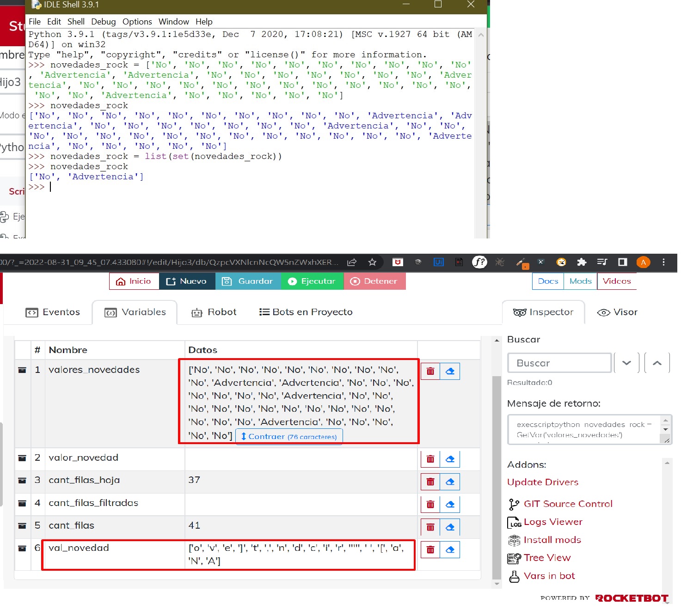Image resolution: width=681 pixels, height=616 pixels.
Task: Collapse the valores_novedades data with Contraer
Action: (x=289, y=437)
